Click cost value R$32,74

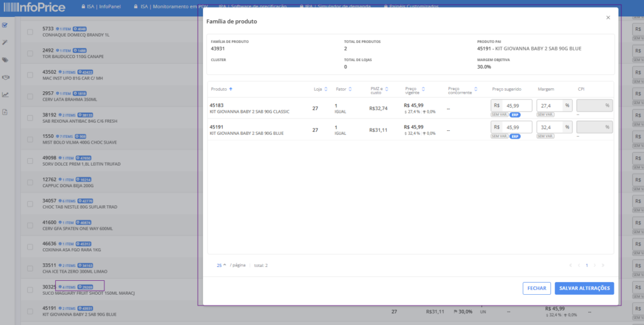378,108
